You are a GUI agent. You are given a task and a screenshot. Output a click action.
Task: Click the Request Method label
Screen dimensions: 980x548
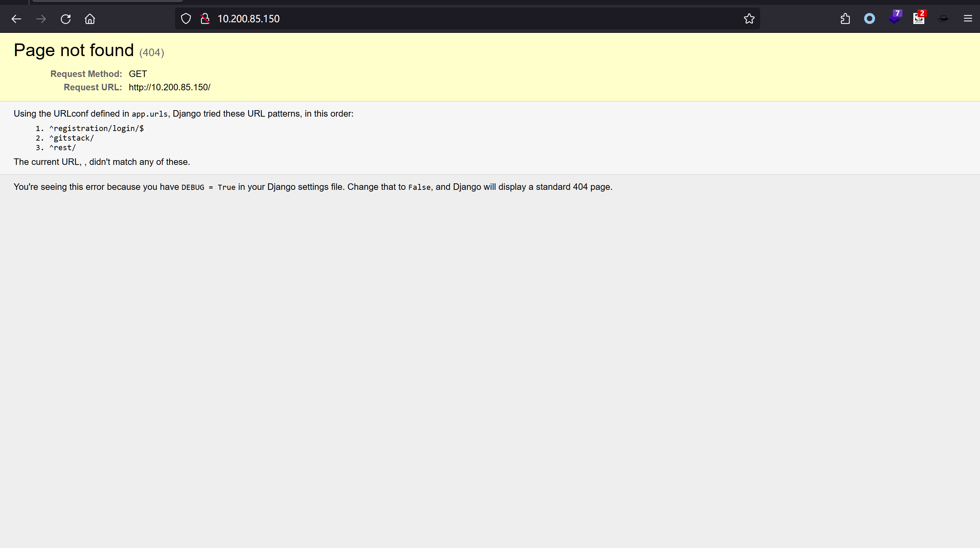[x=86, y=74]
